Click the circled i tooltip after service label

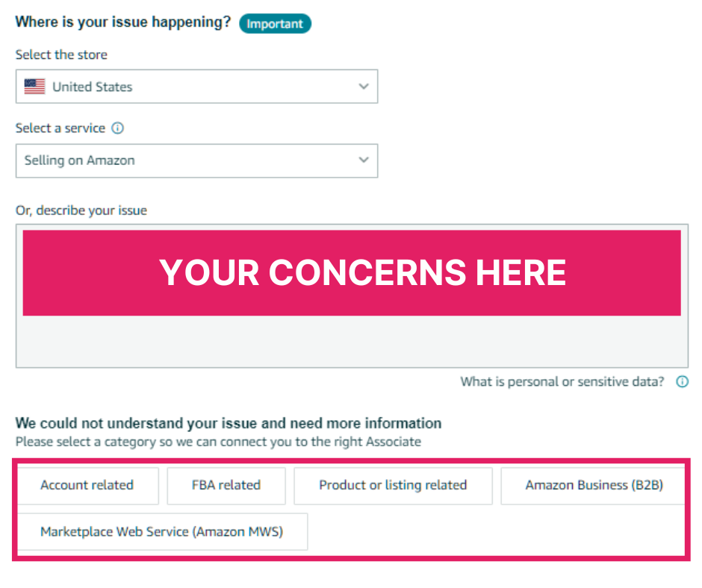click(x=117, y=128)
